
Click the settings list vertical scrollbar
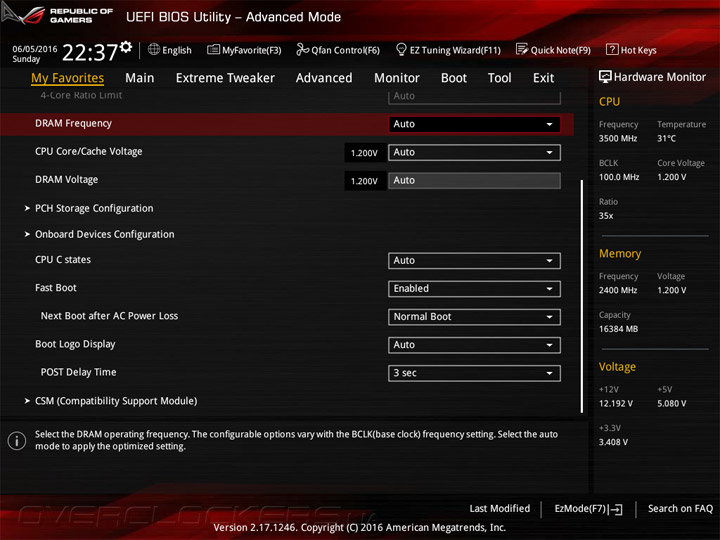coord(581,296)
